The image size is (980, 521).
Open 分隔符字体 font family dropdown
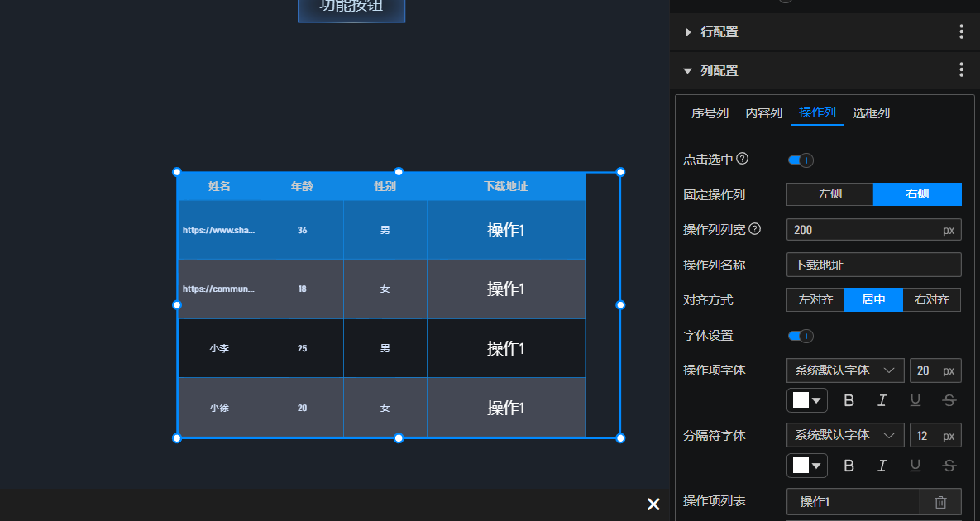[844, 435]
